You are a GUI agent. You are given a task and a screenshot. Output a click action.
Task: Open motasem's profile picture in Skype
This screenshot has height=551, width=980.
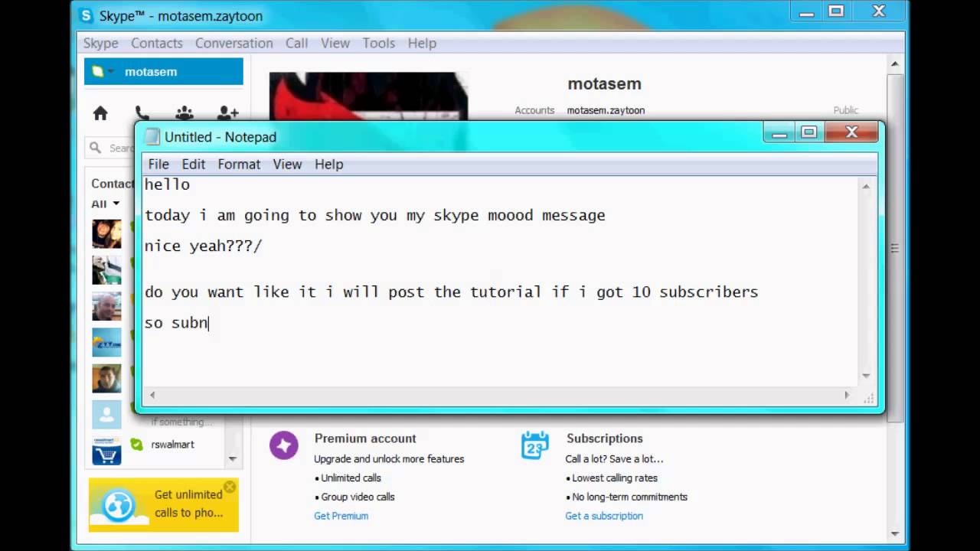(368, 96)
